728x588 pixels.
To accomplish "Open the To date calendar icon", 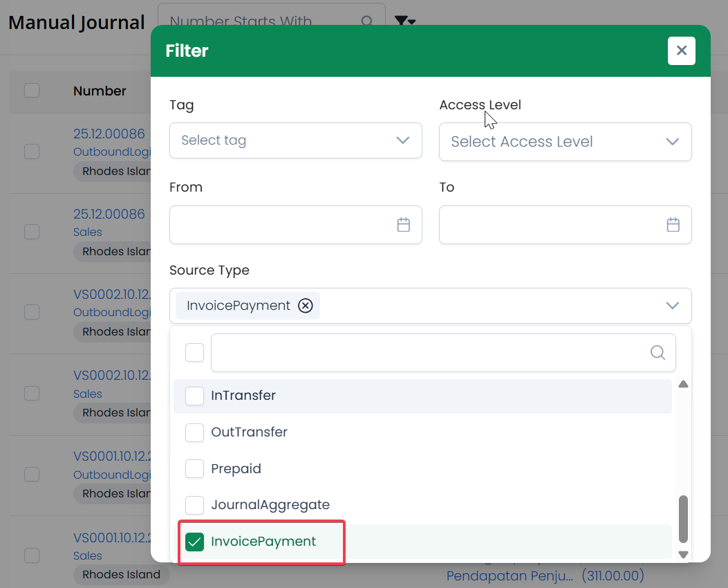I will point(673,225).
